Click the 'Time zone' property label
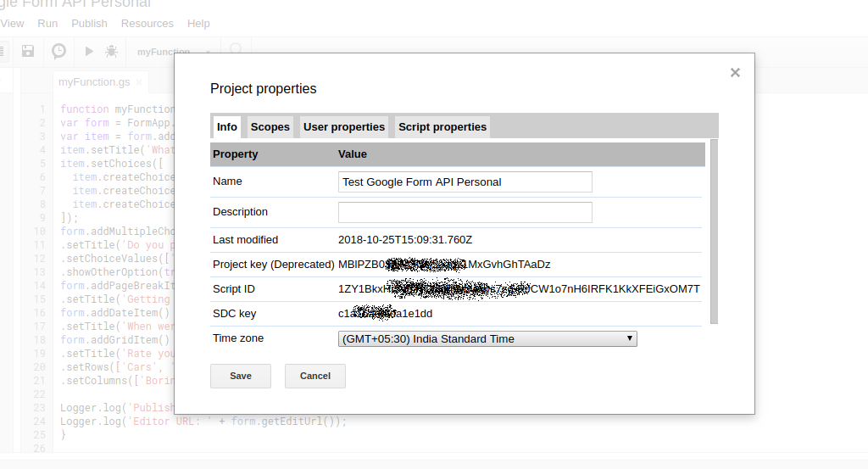The image size is (868, 469). 238,338
